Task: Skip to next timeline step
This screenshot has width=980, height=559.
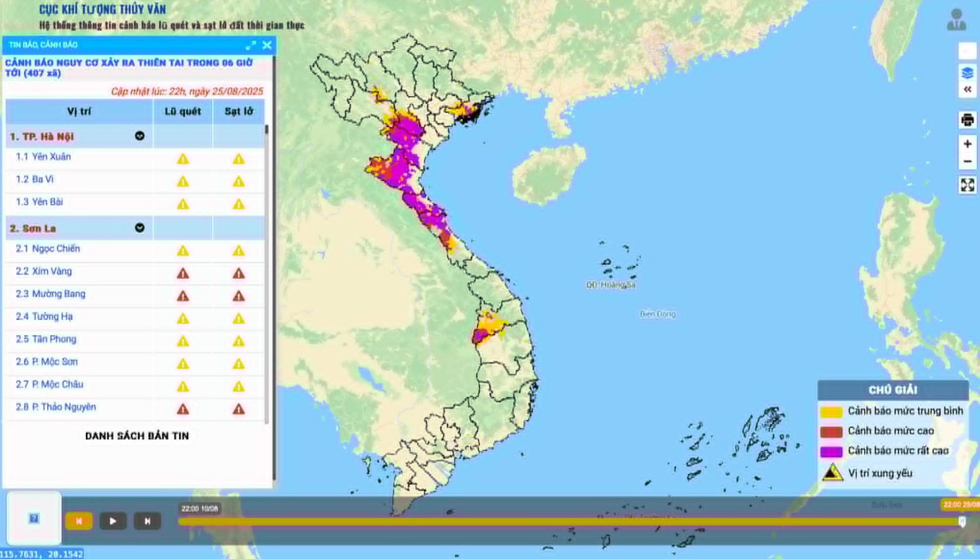Action: 147,521
